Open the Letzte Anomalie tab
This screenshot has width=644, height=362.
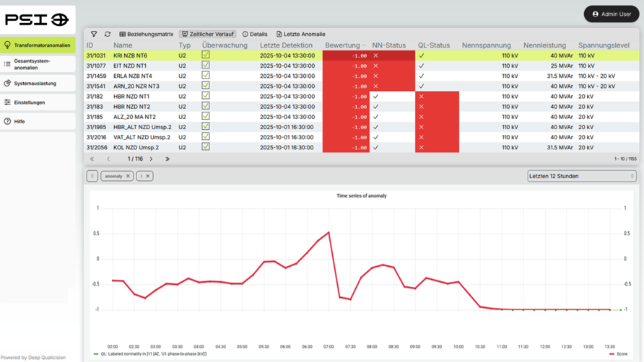pyautogui.click(x=300, y=34)
